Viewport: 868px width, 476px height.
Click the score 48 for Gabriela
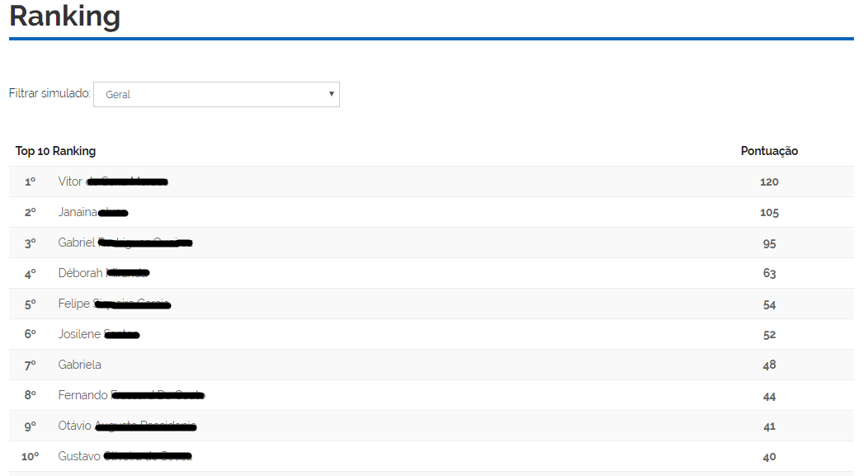coord(769,365)
